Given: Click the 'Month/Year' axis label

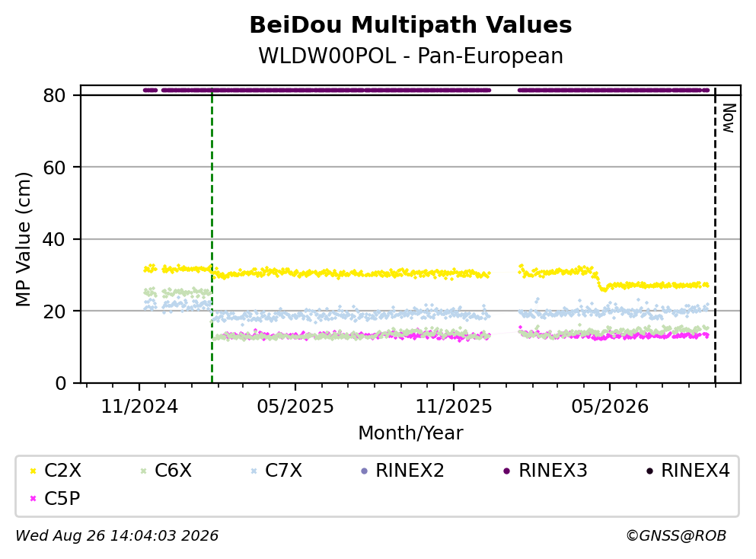Looking at the screenshot, I should click(x=411, y=433).
